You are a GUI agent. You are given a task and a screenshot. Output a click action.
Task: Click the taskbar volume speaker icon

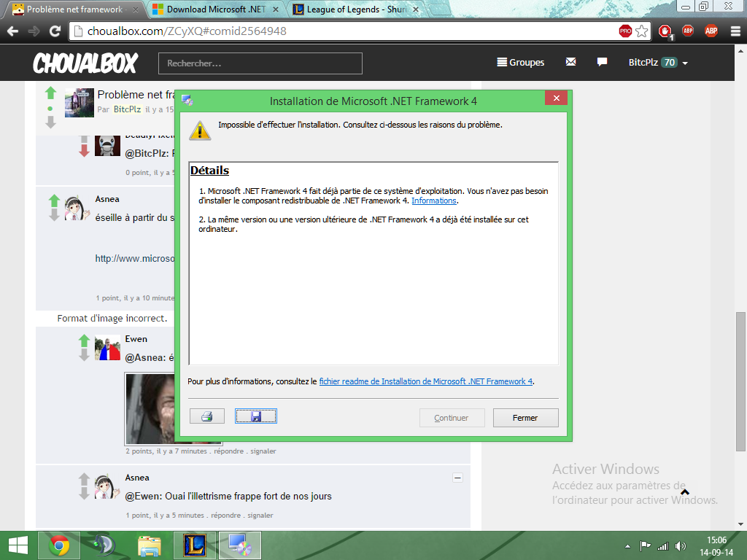(x=681, y=546)
